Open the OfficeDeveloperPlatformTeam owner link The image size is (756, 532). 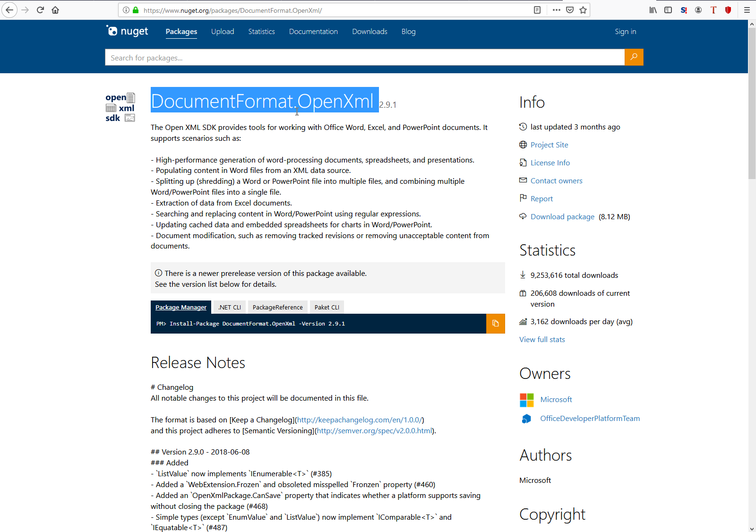590,419
